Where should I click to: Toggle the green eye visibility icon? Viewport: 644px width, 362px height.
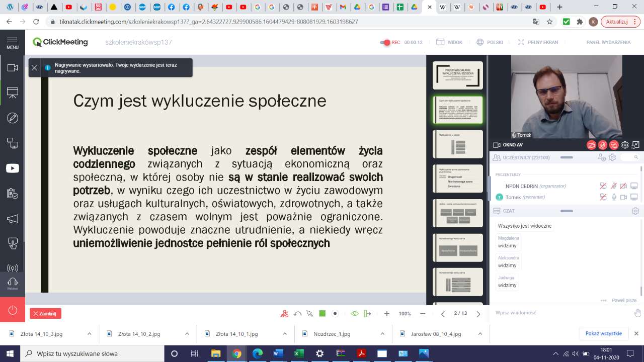tap(354, 314)
